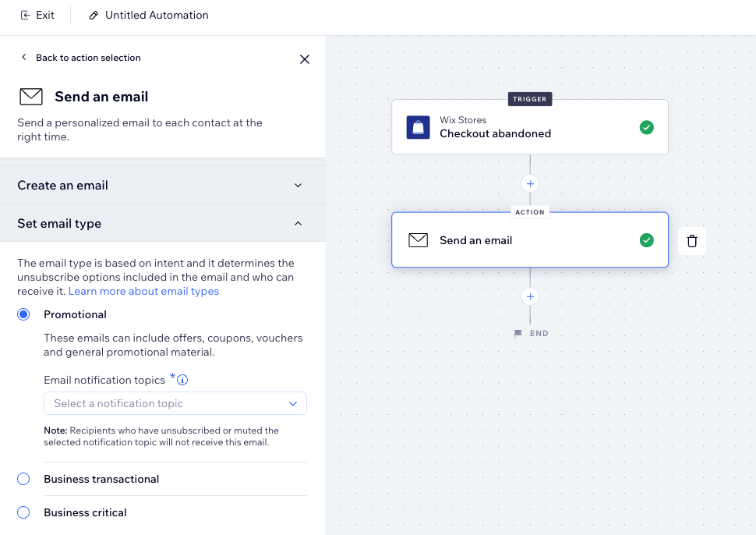Close the Send an email panel

(305, 58)
